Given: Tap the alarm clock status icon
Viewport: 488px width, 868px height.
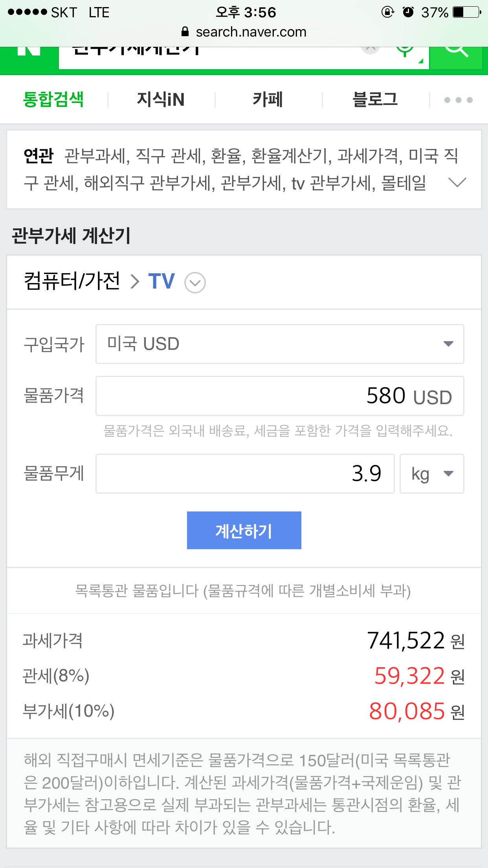Looking at the screenshot, I should click(x=408, y=12).
